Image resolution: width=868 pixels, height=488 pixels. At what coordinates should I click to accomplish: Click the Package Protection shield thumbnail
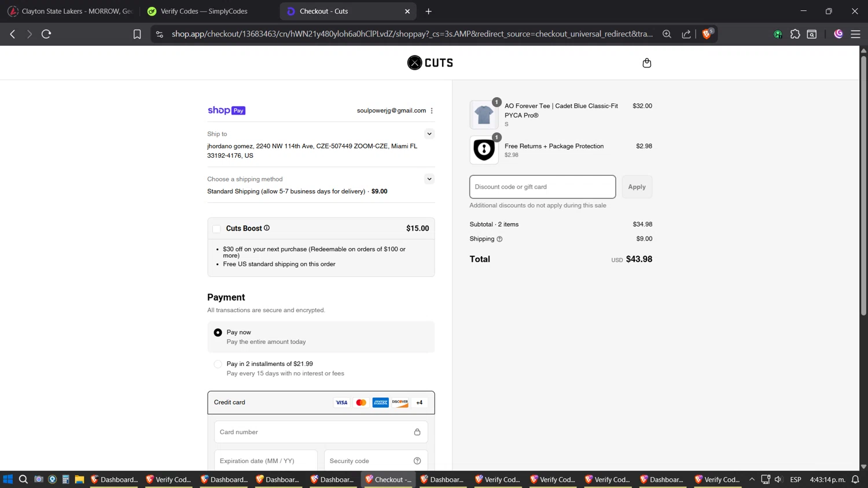coord(484,150)
